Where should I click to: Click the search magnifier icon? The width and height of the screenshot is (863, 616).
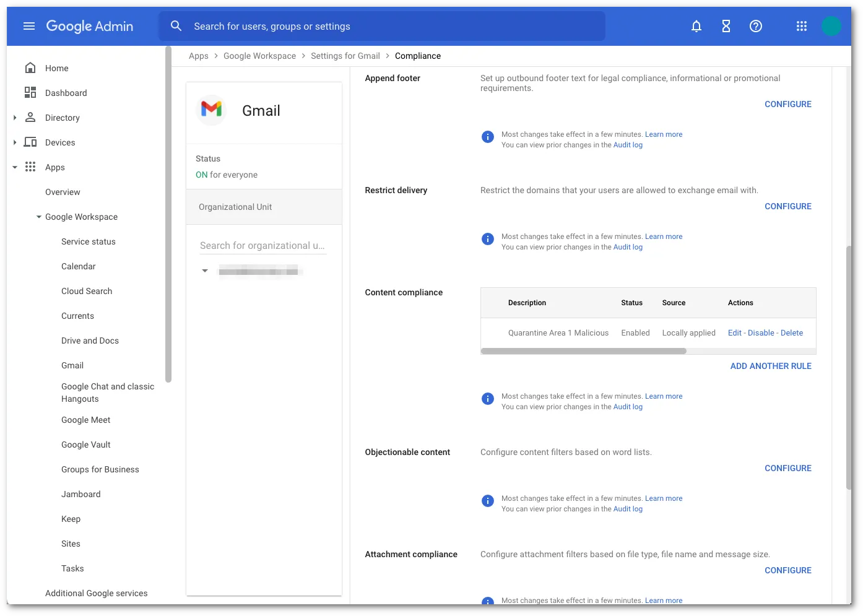click(x=176, y=26)
